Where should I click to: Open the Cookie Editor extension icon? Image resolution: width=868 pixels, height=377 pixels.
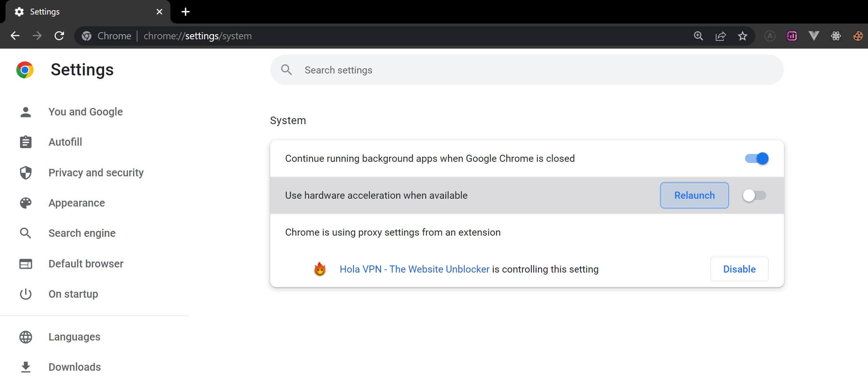857,36
